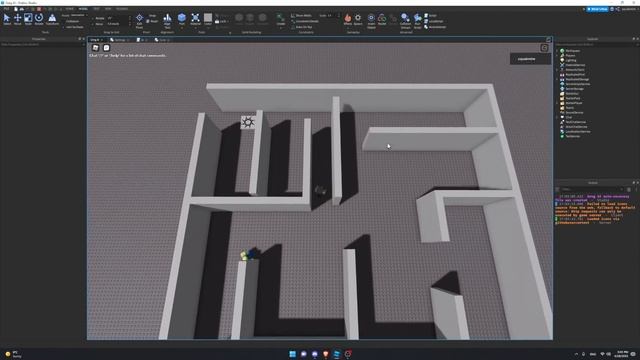Open the Mode dropdown in Tools
Screen dimensions: 640x360
click(x=79, y=16)
